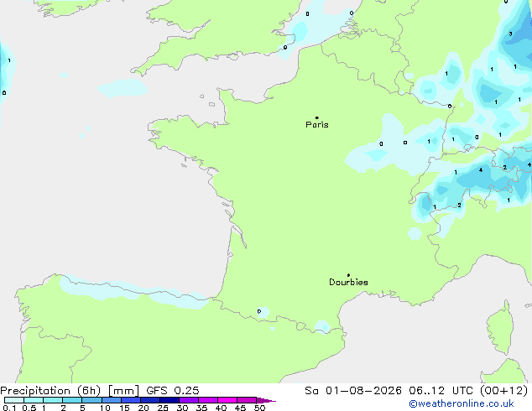Click the legend value label '25'
Viewport: 532px width, 411px height.
pos(163,408)
